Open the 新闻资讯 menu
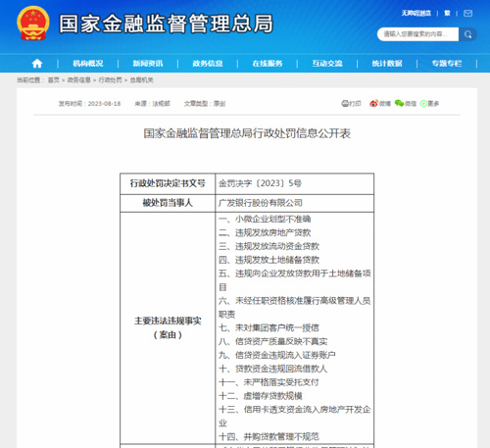The height and width of the screenshot is (448, 490). 148,64
